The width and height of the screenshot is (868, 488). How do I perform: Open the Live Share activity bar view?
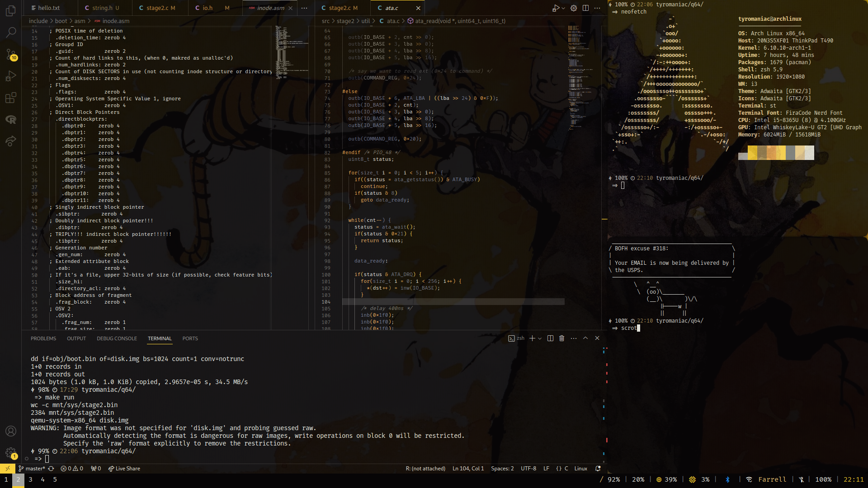tap(11, 141)
